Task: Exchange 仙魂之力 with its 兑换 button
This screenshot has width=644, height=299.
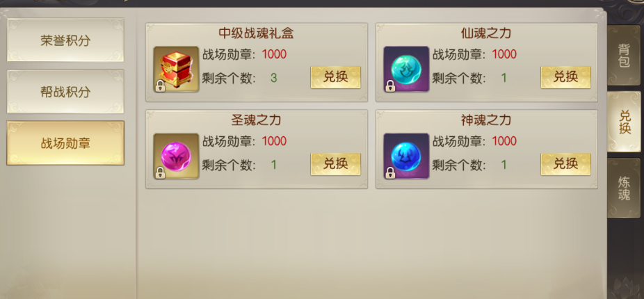Action: click(565, 77)
